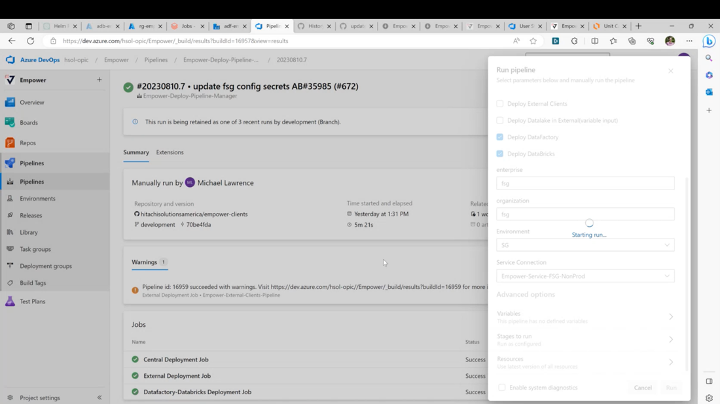Viewport: 720px width, 404px height.
Task: Click the Empower project header
Action: 33,80
